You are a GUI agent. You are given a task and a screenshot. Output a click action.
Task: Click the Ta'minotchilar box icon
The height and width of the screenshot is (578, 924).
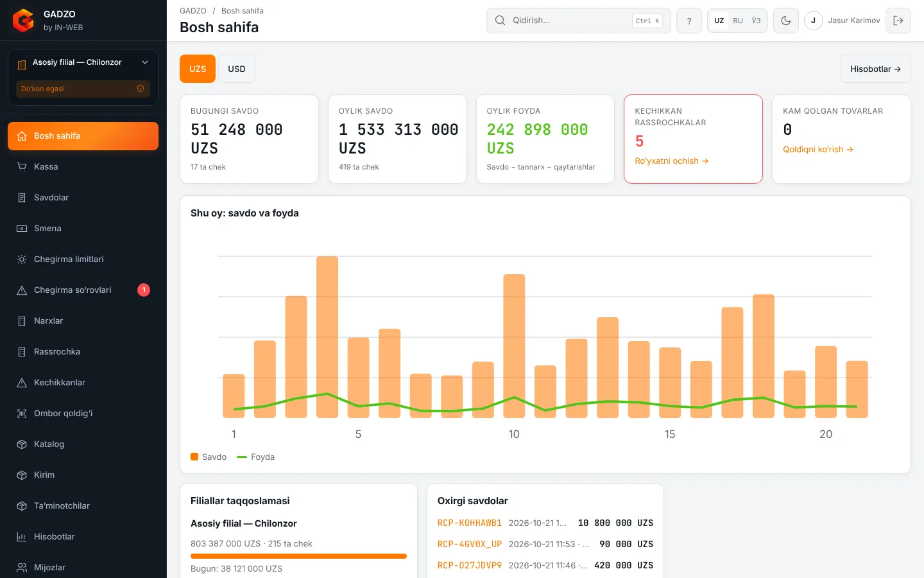pos(22,506)
